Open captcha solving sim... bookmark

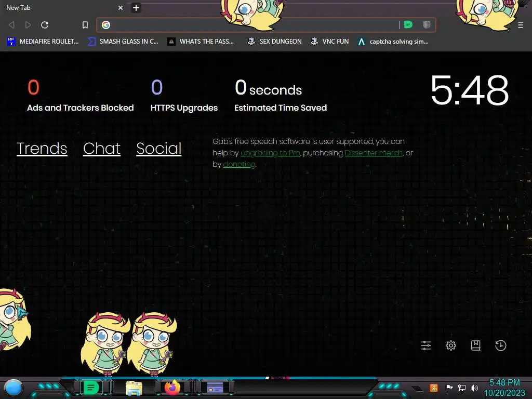point(393,42)
